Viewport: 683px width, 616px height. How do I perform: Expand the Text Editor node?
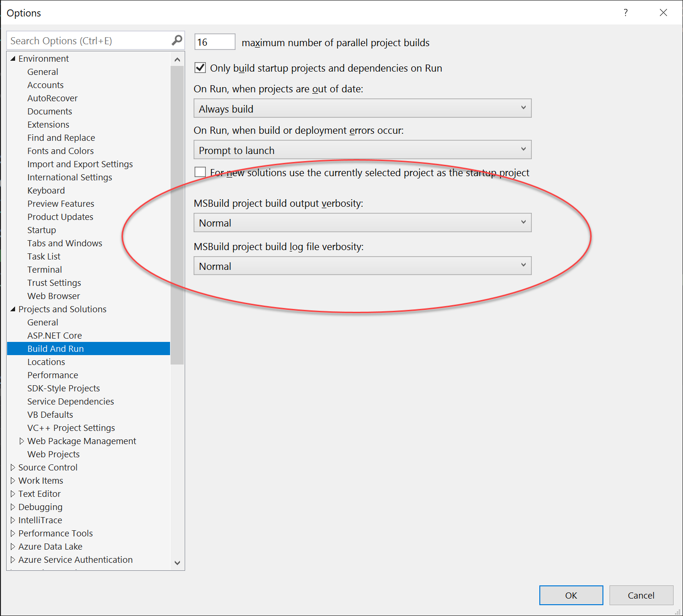(13, 494)
